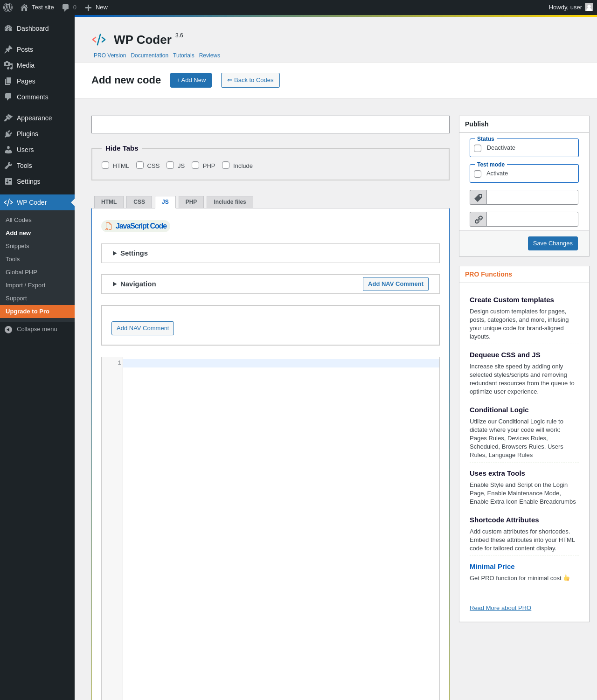This screenshot has width=597, height=700.
Task: Click the WordPress logo icon
Action: pyautogui.click(x=8, y=7)
